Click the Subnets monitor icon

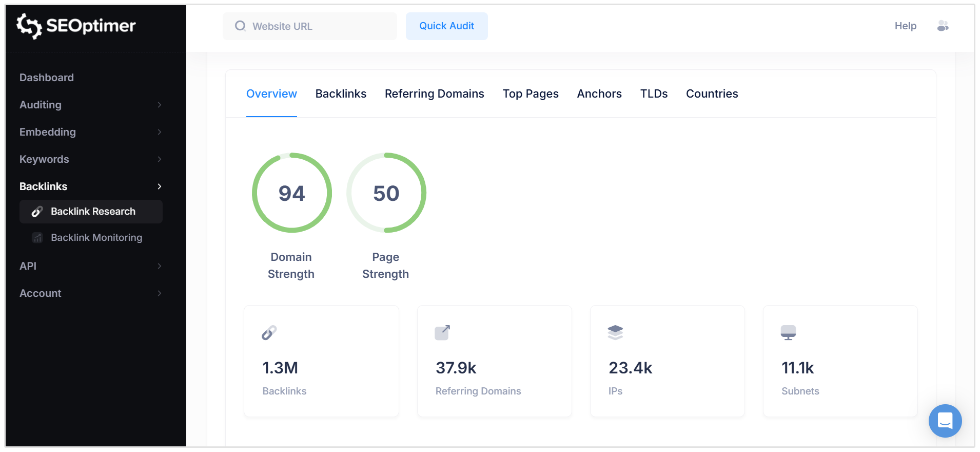788,333
